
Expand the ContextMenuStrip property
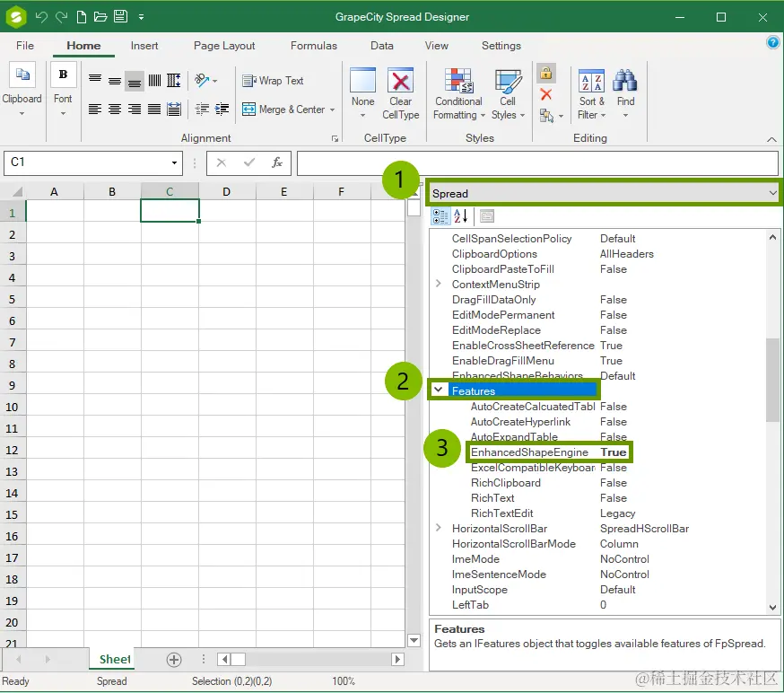coord(439,284)
